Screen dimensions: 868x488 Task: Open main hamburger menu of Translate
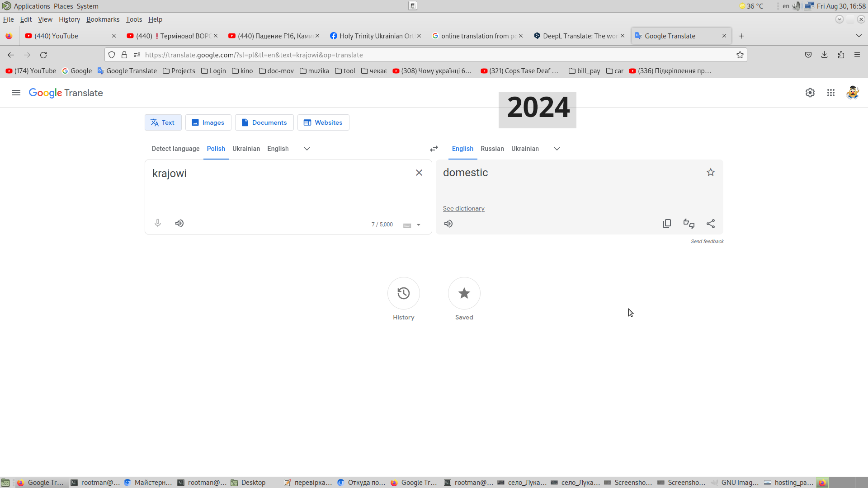[x=16, y=93]
